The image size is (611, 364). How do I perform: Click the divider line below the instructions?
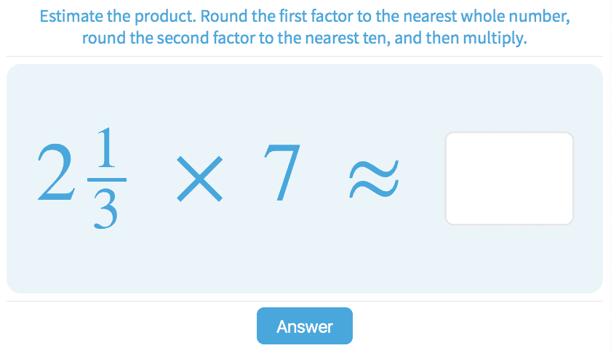305,56
